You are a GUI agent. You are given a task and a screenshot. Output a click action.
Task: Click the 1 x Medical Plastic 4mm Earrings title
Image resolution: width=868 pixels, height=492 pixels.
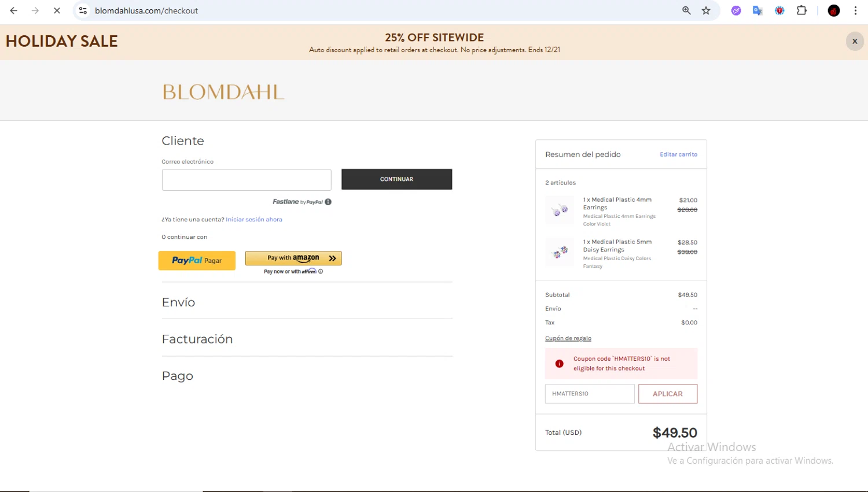pos(617,204)
